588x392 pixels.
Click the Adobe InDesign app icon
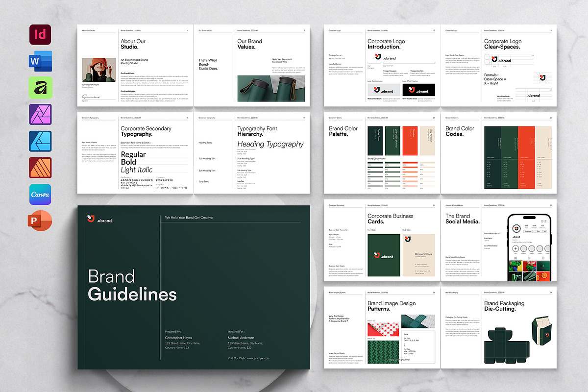point(40,35)
